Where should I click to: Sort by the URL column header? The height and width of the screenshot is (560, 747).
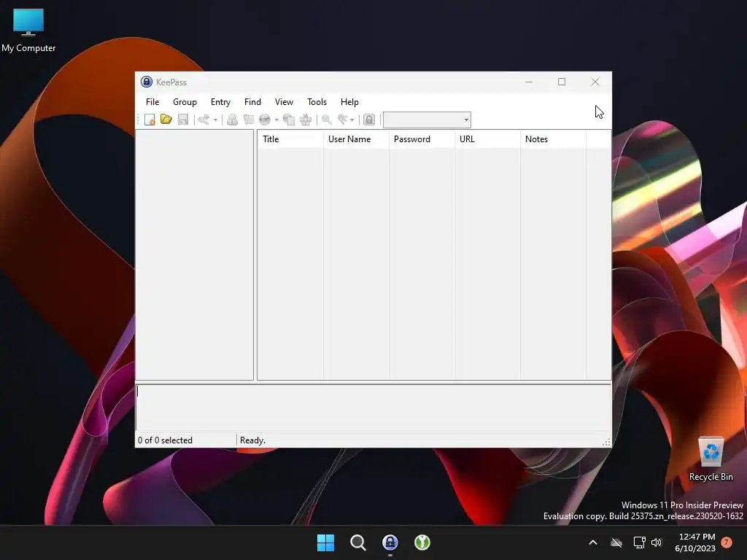click(487, 139)
